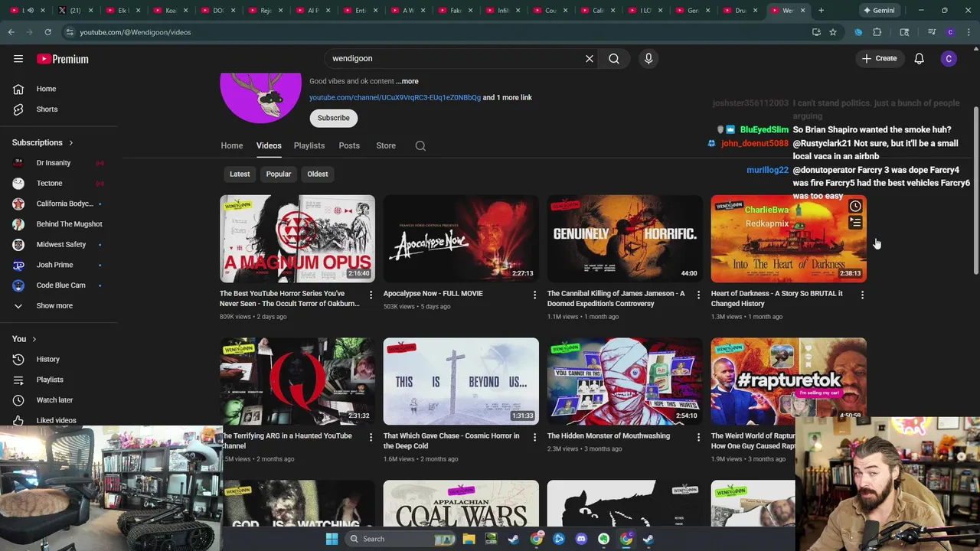Open options menu for Heart of Darkness video

[x=862, y=295]
